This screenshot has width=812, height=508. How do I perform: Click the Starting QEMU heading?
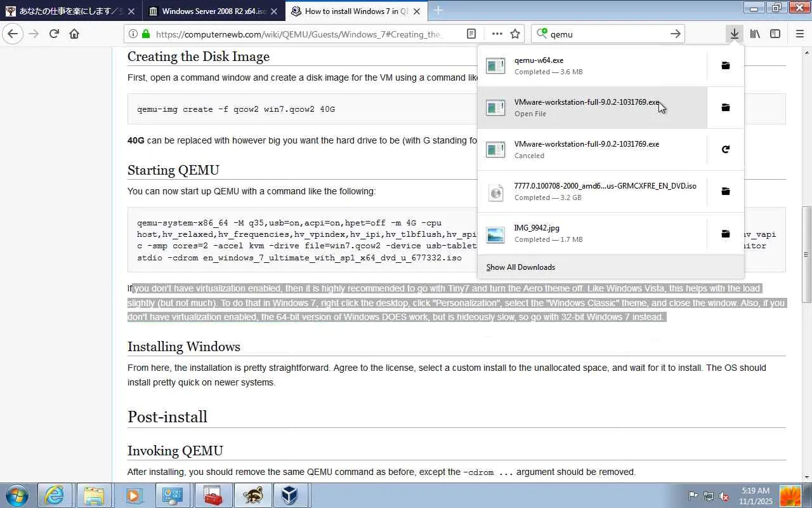click(x=173, y=170)
